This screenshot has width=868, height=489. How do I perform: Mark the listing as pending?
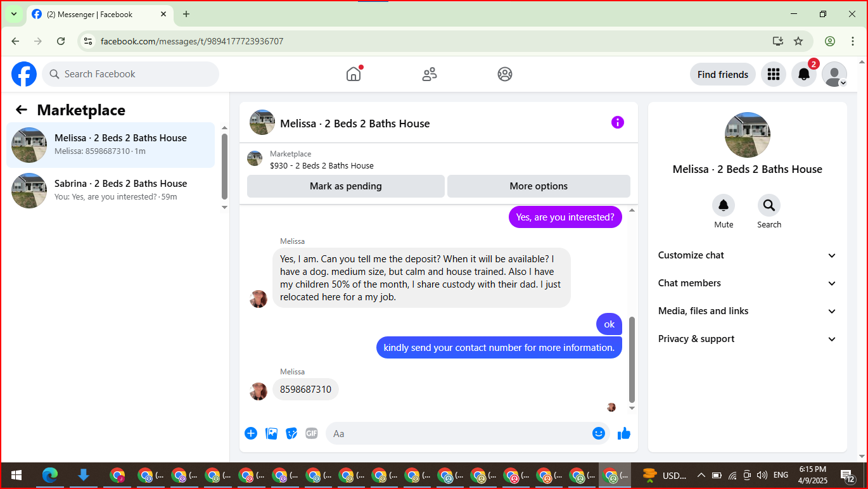tap(346, 186)
